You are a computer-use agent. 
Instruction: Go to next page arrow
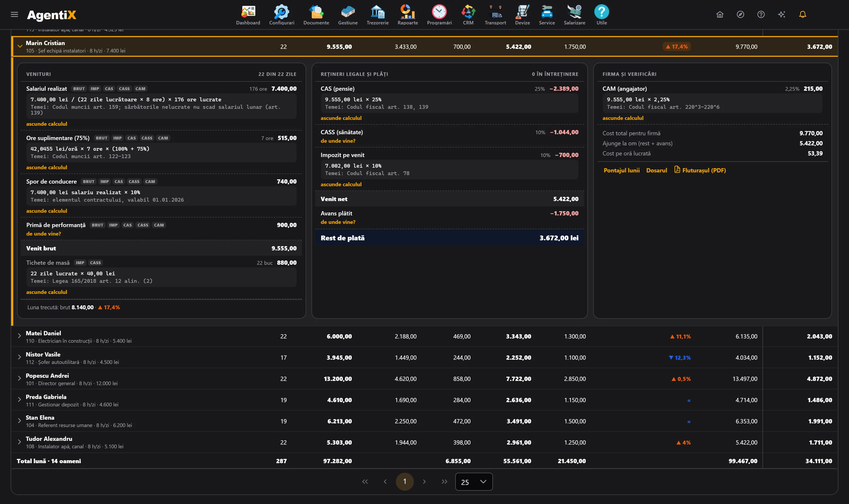(x=424, y=481)
